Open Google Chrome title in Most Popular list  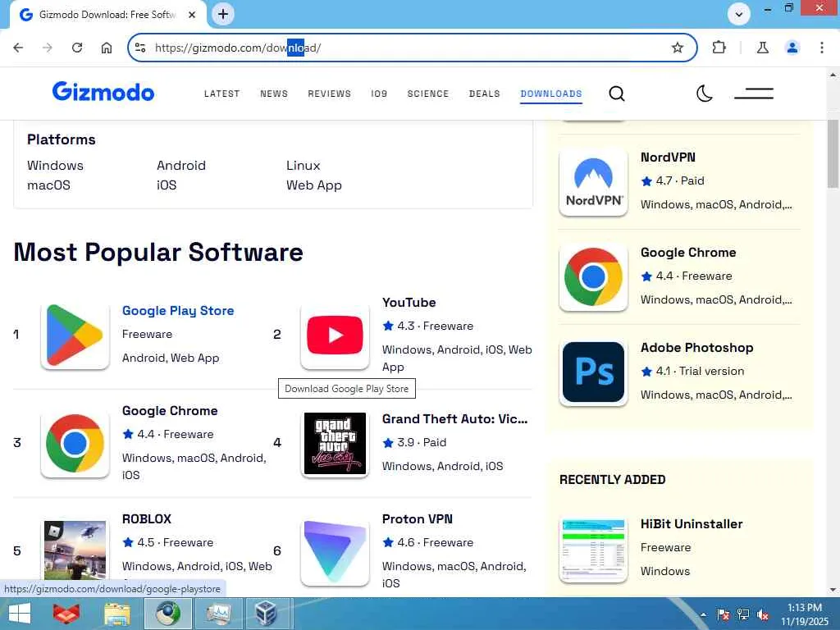coord(170,411)
